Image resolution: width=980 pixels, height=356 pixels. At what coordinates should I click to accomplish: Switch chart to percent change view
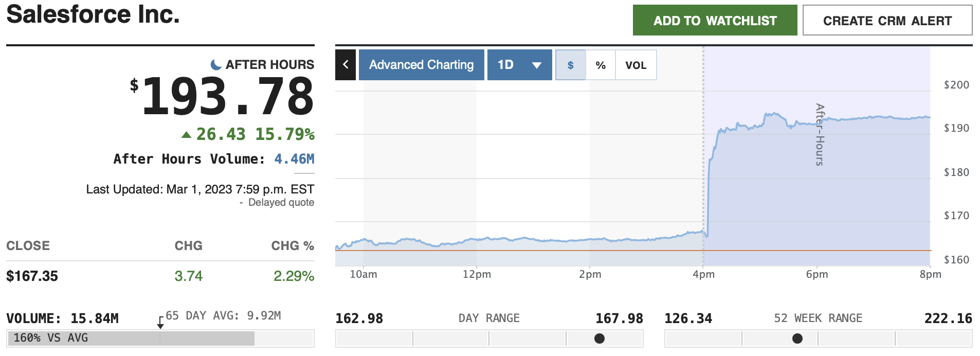600,65
